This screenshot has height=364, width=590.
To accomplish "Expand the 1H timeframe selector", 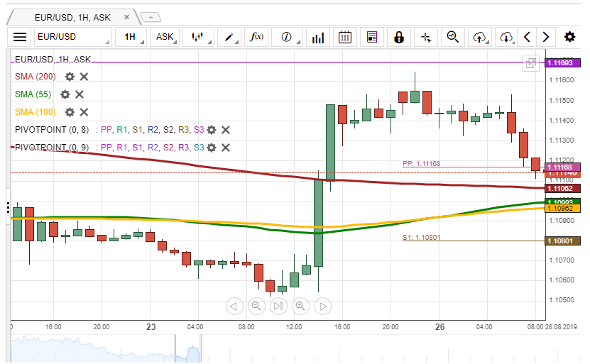I will pyautogui.click(x=131, y=37).
